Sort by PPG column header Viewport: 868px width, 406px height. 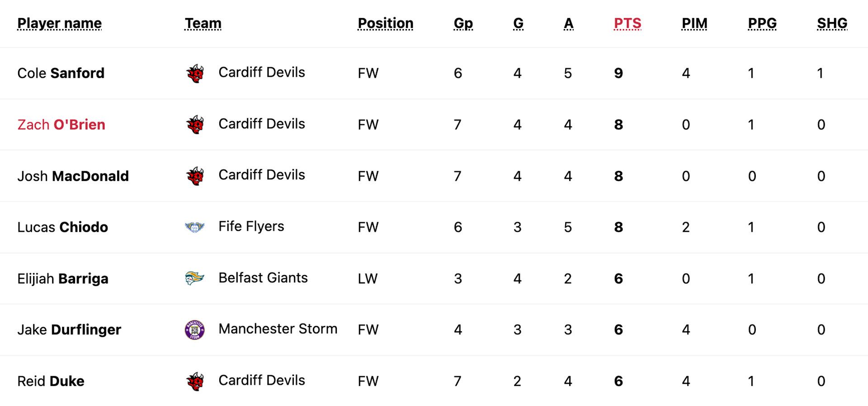(762, 23)
